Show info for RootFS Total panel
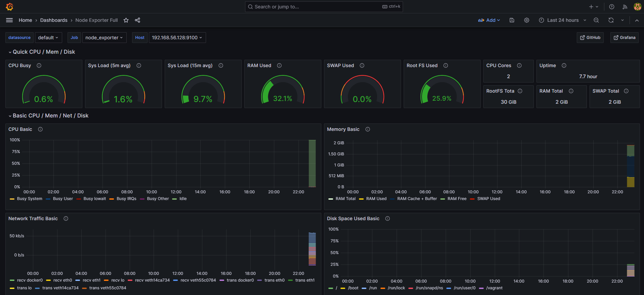Image resolution: width=644 pixels, height=295 pixels. pyautogui.click(x=520, y=91)
